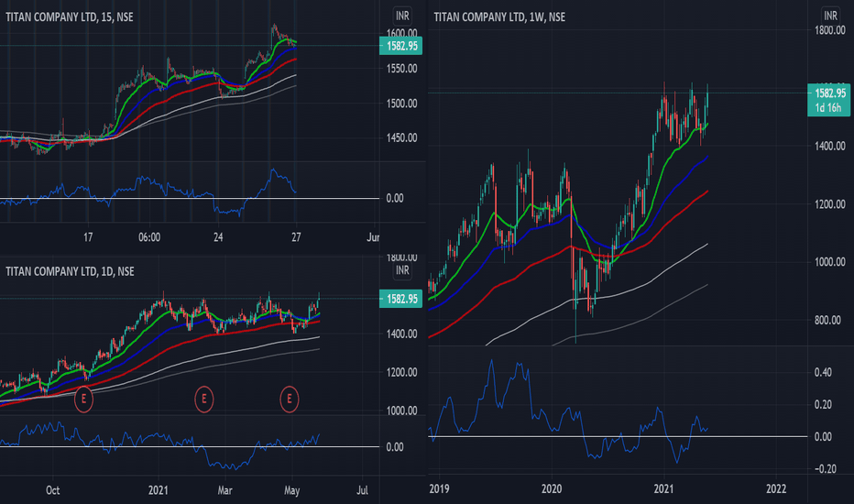Click the 1800.00 label on weekly price axis

click(830, 30)
